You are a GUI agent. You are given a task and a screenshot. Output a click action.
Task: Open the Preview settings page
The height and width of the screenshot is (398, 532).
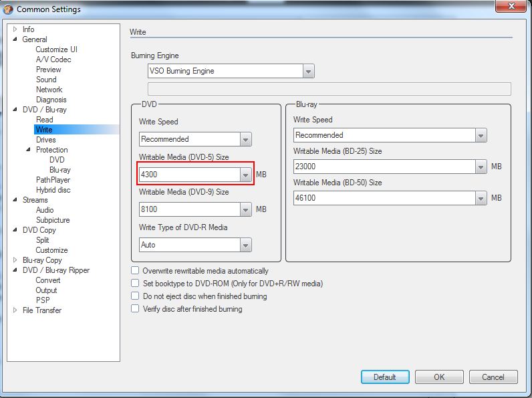[49, 70]
